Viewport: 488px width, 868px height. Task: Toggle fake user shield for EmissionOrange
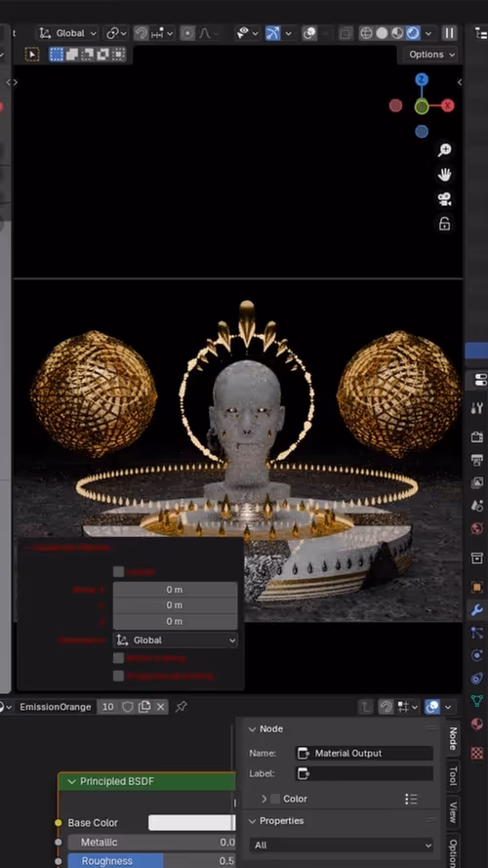(127, 707)
